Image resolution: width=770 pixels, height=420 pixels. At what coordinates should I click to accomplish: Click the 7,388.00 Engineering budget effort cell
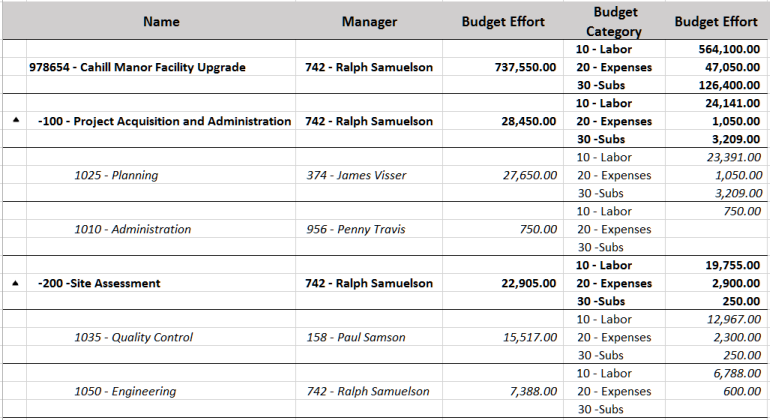529,392
